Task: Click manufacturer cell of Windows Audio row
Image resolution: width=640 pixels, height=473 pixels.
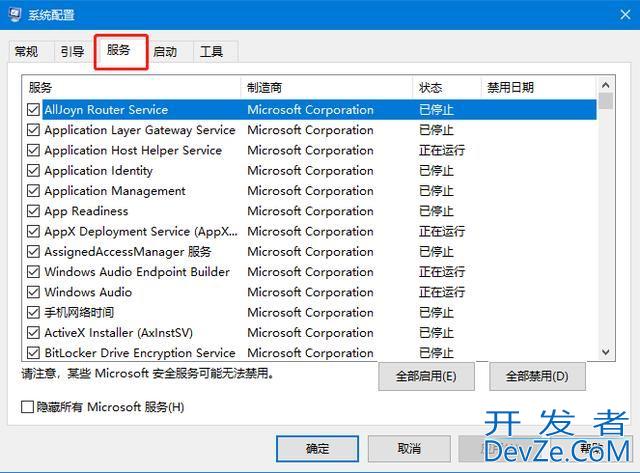Action: 311,292
